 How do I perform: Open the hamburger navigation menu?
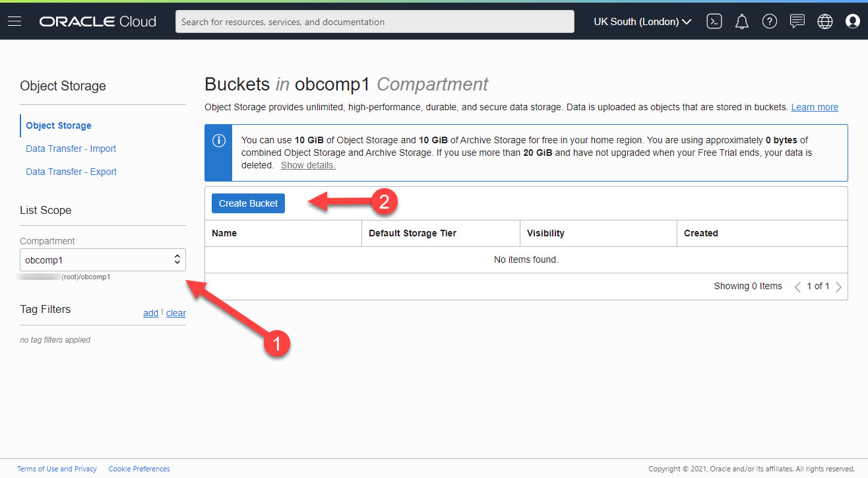click(x=15, y=22)
